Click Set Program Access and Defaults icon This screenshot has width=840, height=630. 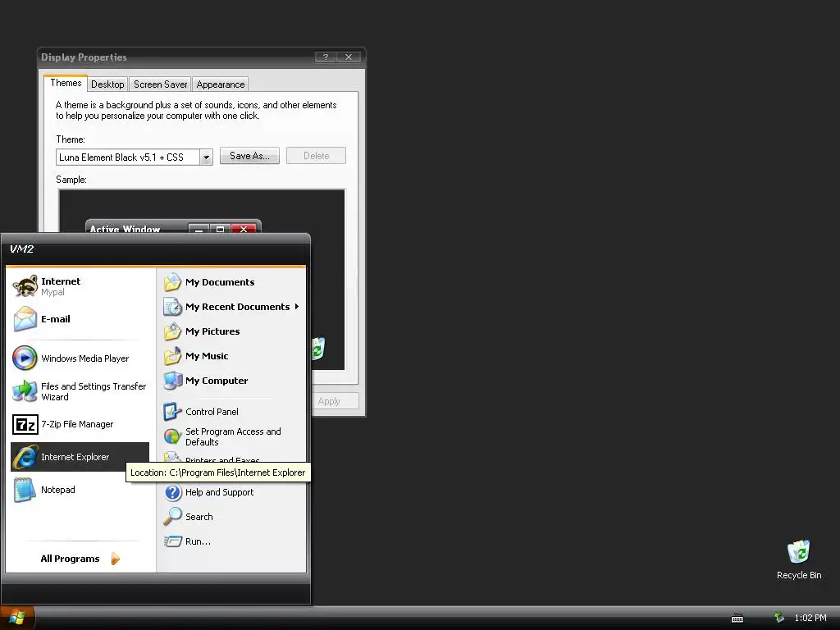tap(172, 436)
